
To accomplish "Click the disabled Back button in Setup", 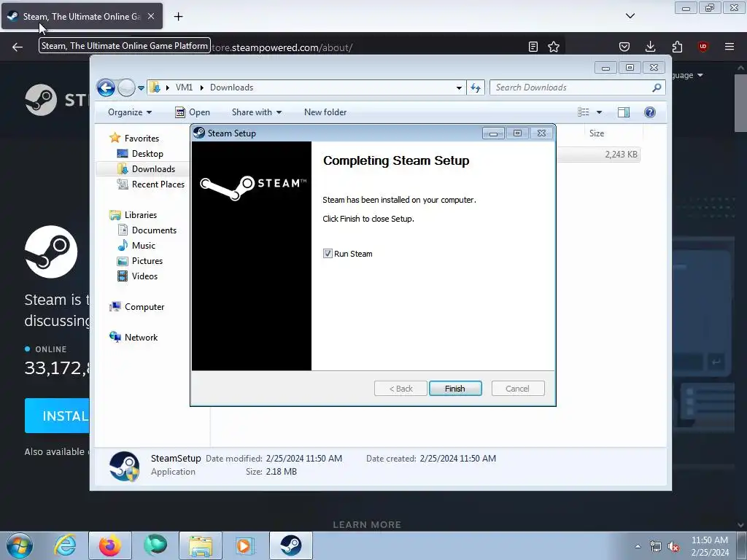I will tap(400, 389).
